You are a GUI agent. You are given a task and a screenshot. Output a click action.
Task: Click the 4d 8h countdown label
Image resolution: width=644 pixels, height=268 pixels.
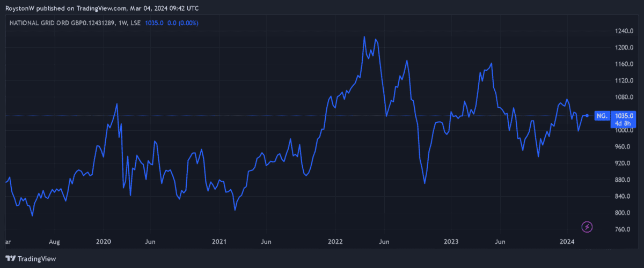pyautogui.click(x=625, y=123)
